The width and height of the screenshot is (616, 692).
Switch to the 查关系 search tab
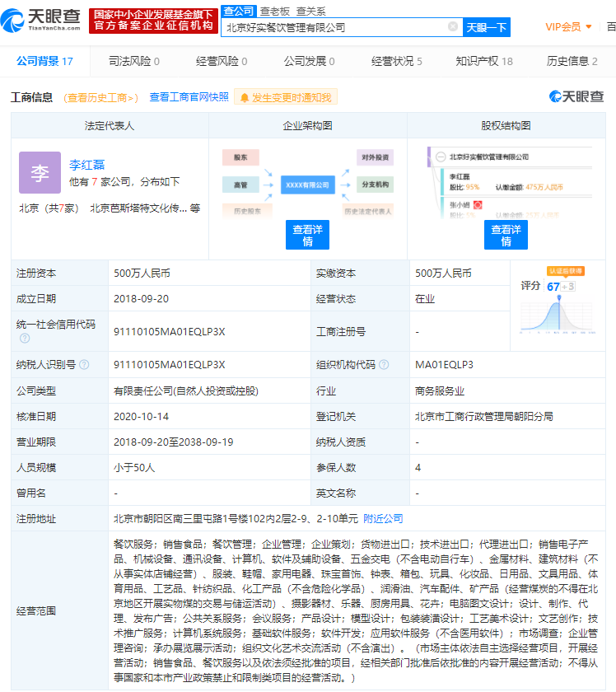310,11
